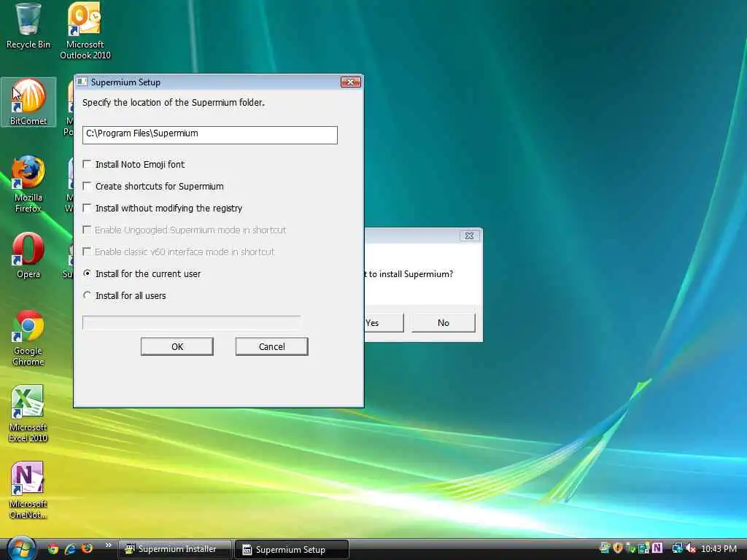
Task: Enable Install Noto Emoji font checkbox
Action: coord(87,164)
